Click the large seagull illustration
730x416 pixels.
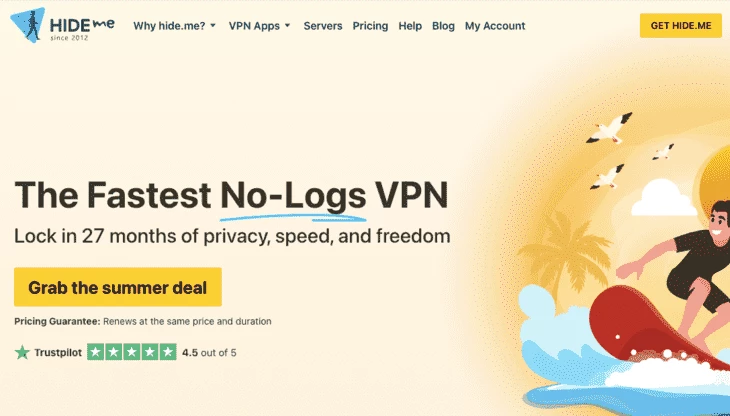[609, 127]
